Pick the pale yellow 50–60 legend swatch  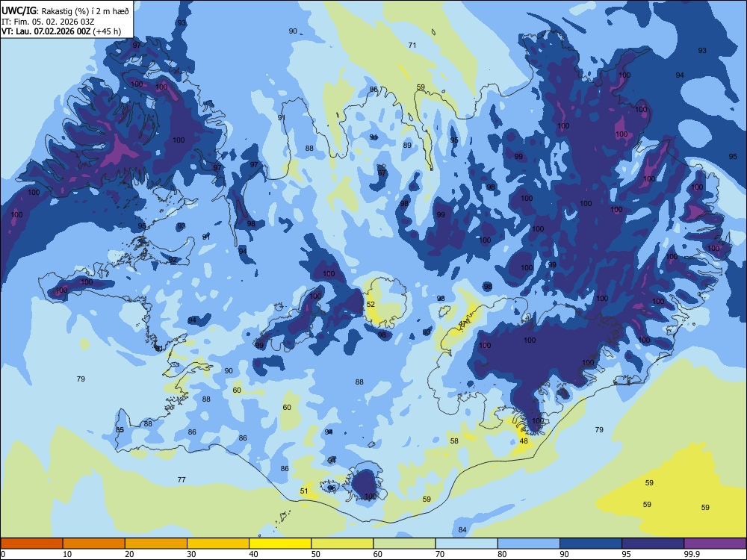tap(343, 544)
